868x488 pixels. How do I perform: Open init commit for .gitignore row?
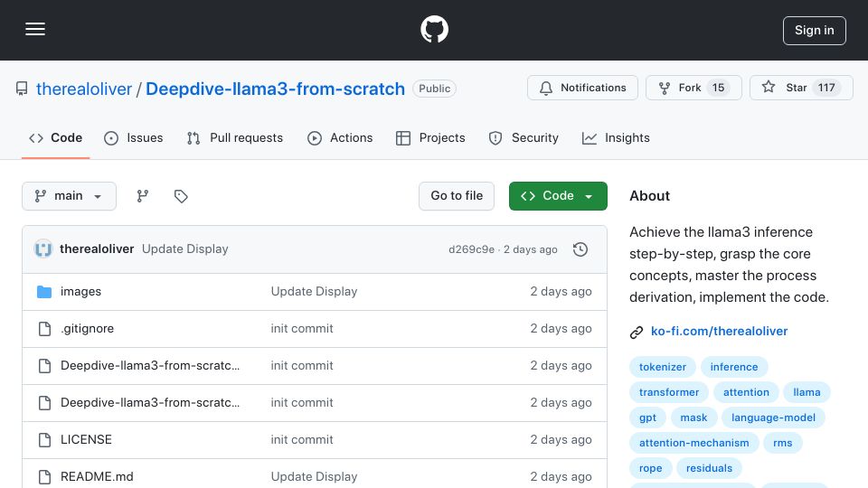point(302,329)
